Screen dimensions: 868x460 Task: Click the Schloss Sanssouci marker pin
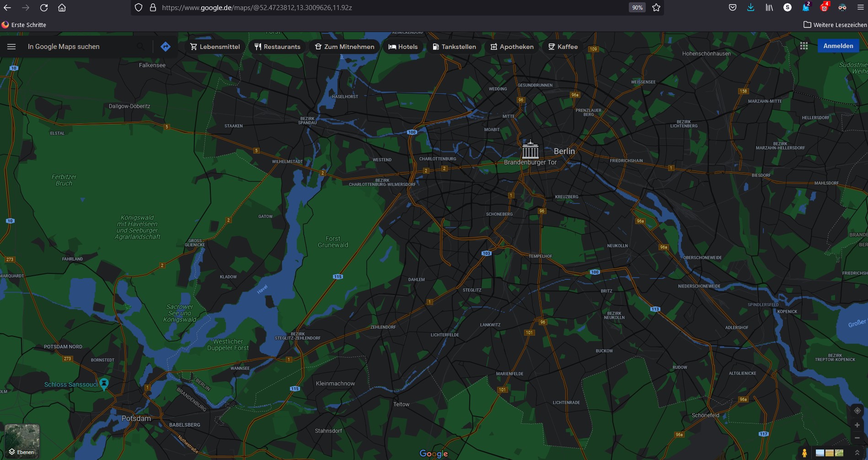coord(104,385)
